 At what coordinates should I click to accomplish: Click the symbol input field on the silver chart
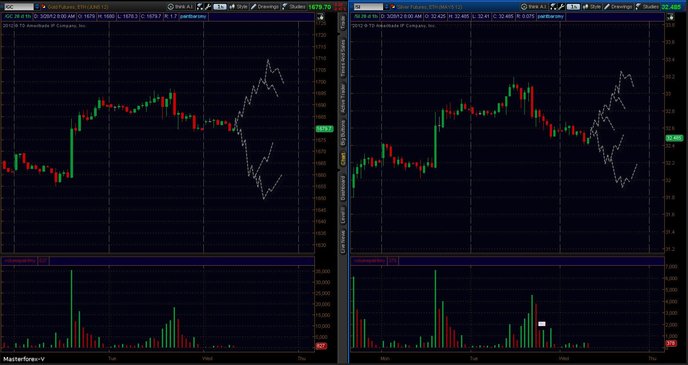point(368,7)
